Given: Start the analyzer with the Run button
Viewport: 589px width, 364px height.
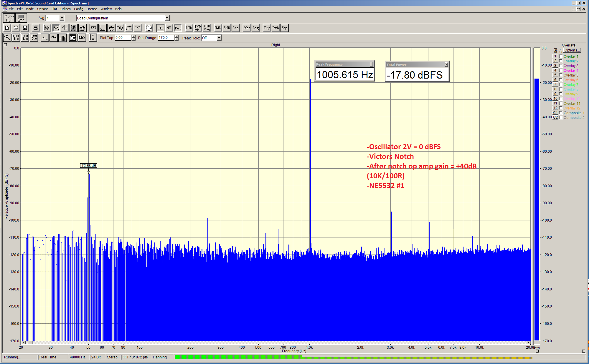Looking at the screenshot, I should point(9,18).
